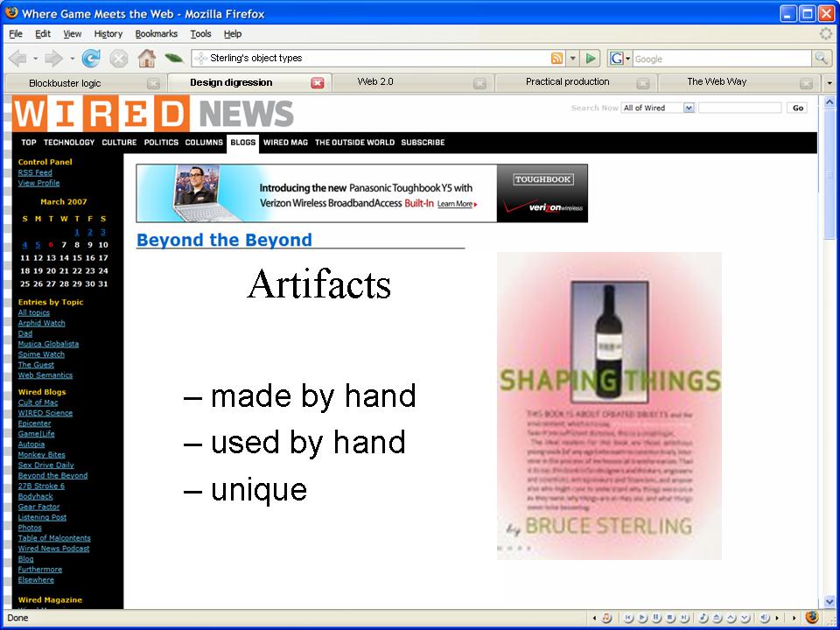This screenshot has height=630, width=840.
Task: Click the RSS feed icon in address bar
Action: (557, 59)
